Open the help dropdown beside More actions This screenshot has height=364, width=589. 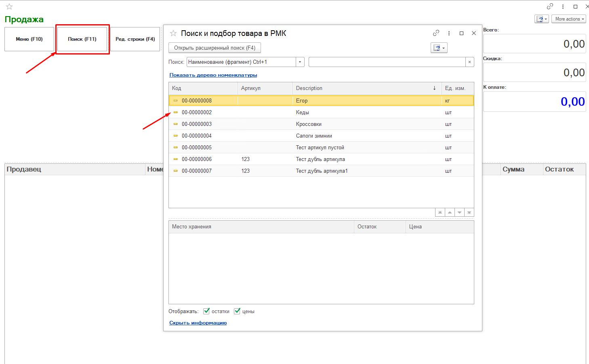point(541,19)
